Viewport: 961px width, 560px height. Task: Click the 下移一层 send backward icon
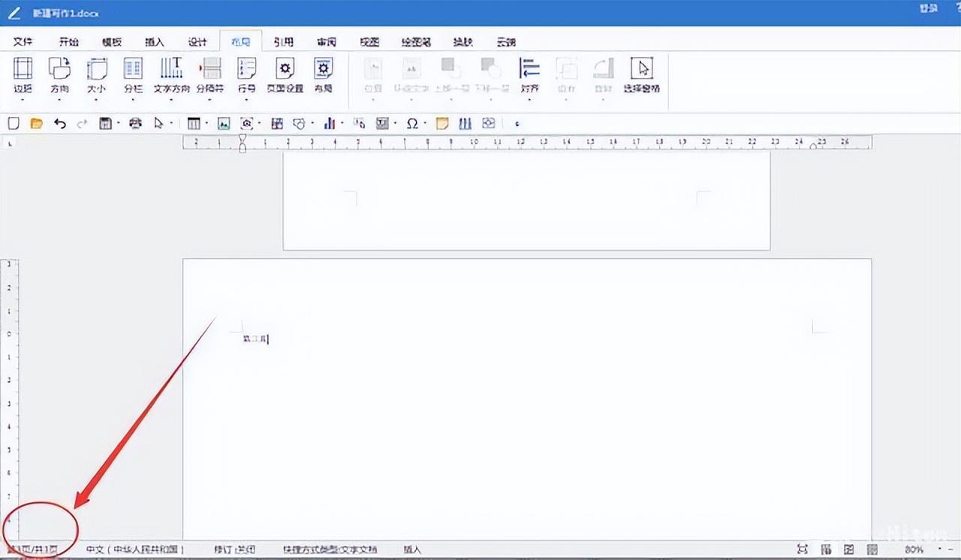491,68
